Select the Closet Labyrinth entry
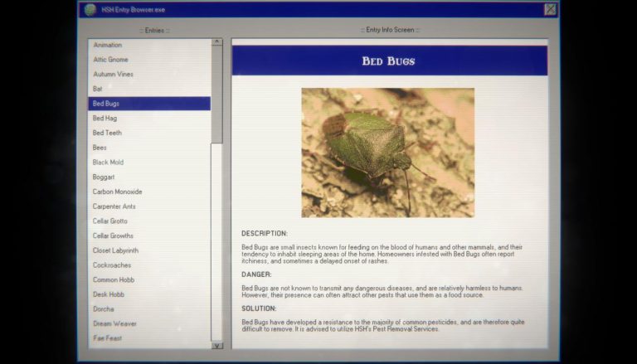 tap(115, 250)
